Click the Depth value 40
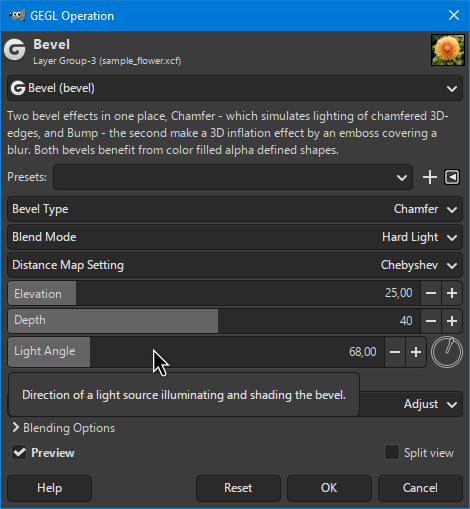Image resolution: width=470 pixels, height=509 pixels. [x=406, y=321]
